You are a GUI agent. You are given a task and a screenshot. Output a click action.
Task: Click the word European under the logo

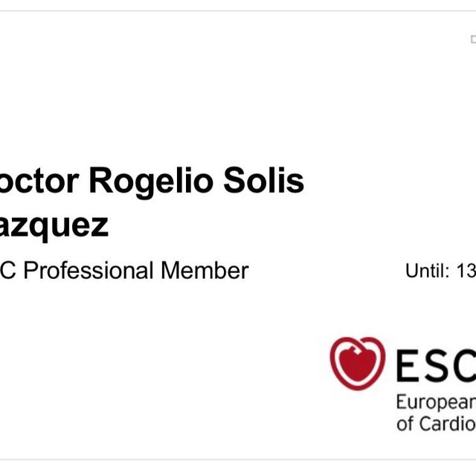pyautogui.click(x=435, y=404)
